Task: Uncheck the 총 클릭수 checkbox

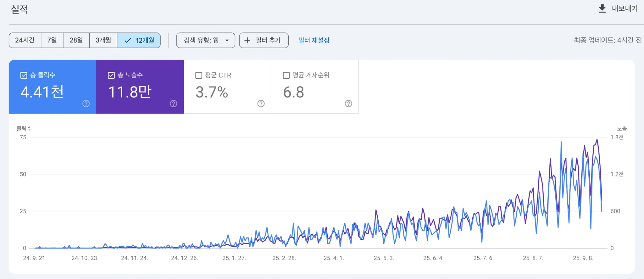Action: (24, 75)
